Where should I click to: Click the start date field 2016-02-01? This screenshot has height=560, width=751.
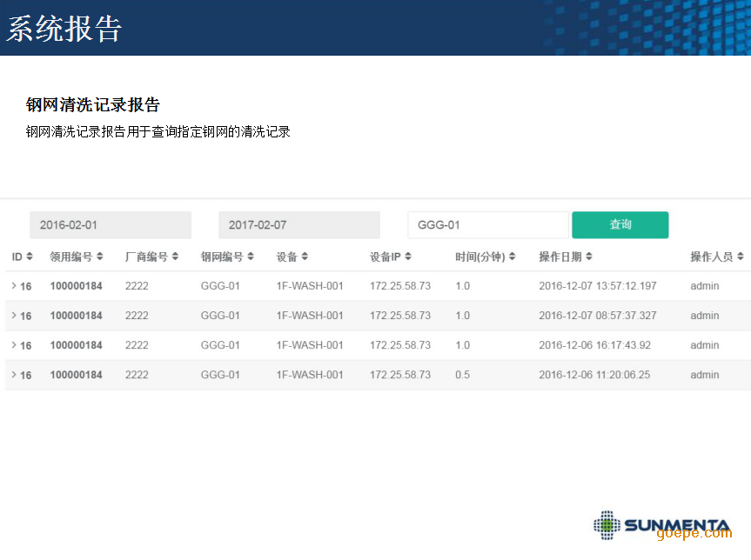click(111, 225)
